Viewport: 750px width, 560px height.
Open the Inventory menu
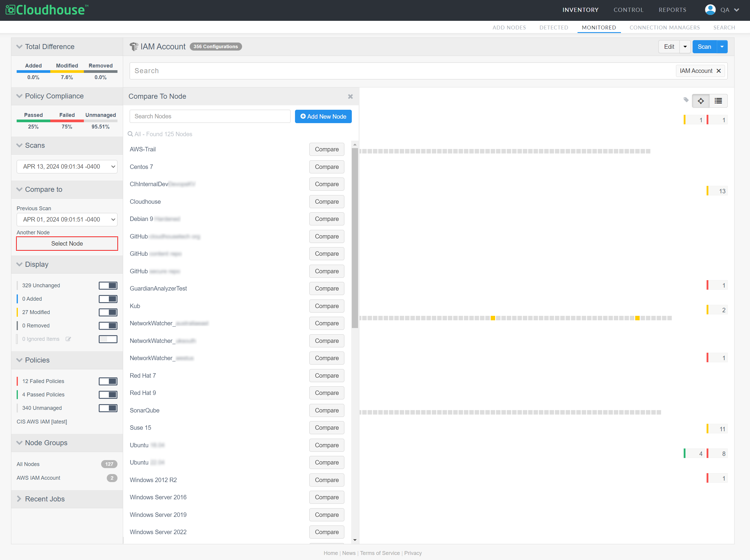(x=580, y=10)
